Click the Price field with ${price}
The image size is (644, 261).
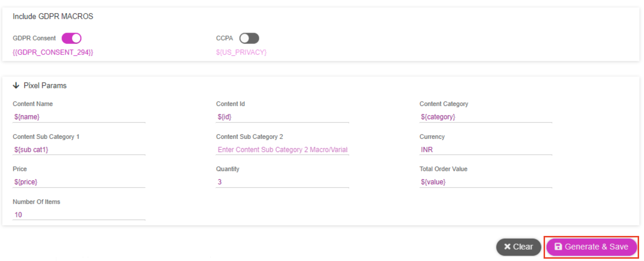79,182
